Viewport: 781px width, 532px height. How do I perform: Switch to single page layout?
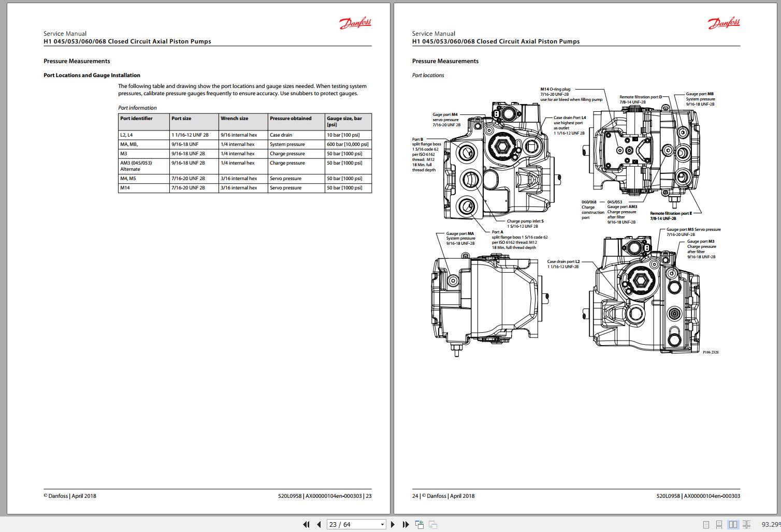pyautogui.click(x=706, y=524)
